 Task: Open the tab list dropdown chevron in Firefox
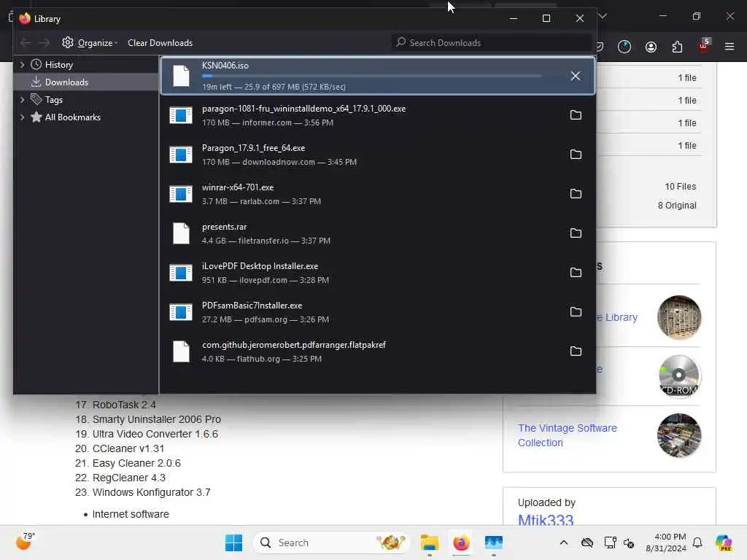point(603,16)
